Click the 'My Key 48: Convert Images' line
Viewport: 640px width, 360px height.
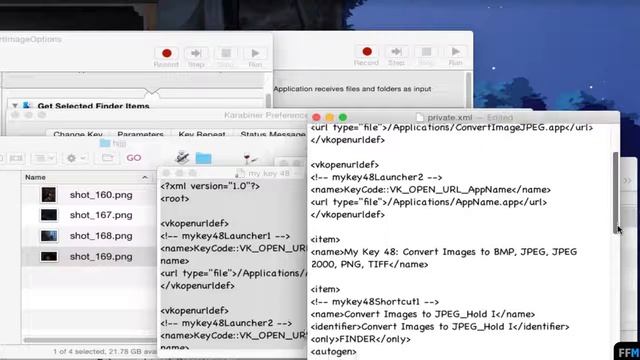444,252
